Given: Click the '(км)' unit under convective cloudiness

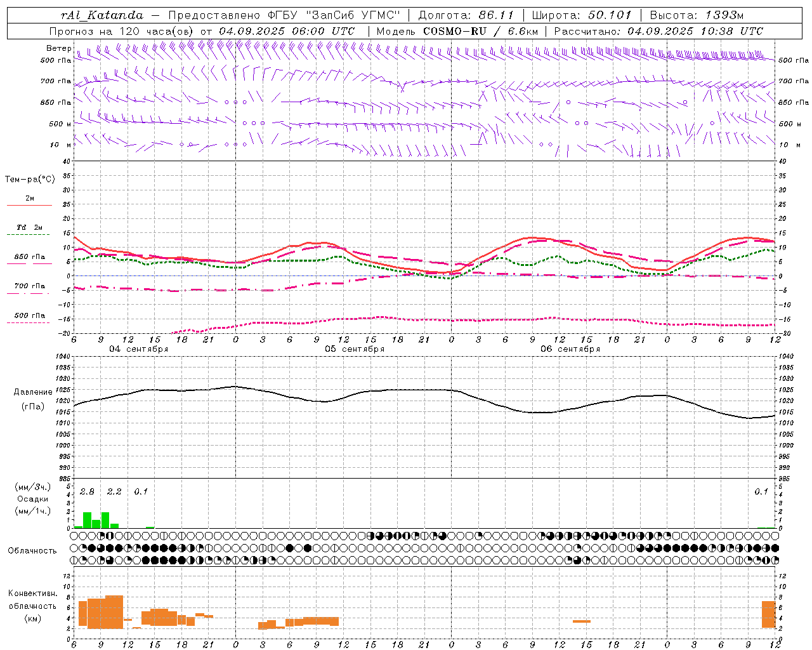Looking at the screenshot, I should tap(33, 618).
